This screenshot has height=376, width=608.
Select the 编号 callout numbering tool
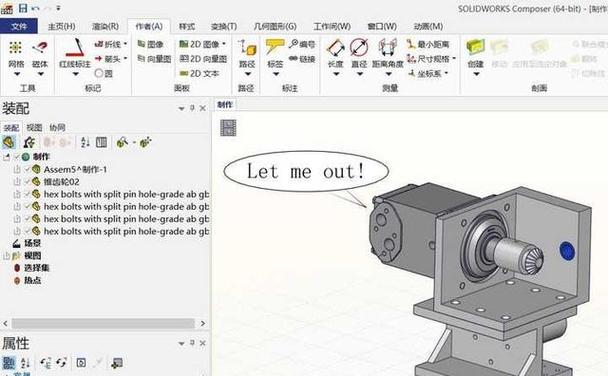pyautogui.click(x=302, y=44)
